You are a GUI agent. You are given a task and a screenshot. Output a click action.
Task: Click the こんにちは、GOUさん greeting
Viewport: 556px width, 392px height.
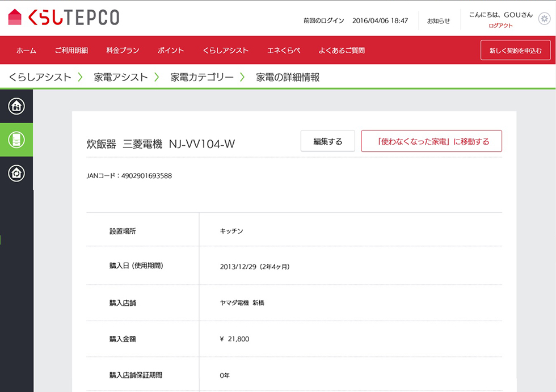click(x=500, y=15)
